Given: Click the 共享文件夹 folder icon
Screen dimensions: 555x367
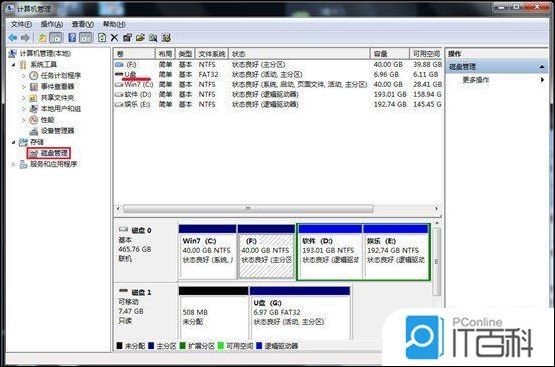Looking at the screenshot, I should (x=34, y=97).
